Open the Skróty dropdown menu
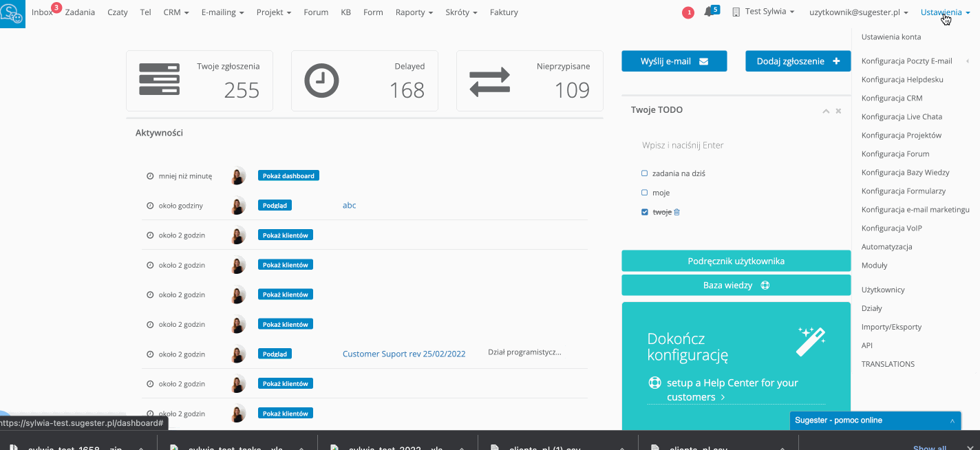 [462, 12]
